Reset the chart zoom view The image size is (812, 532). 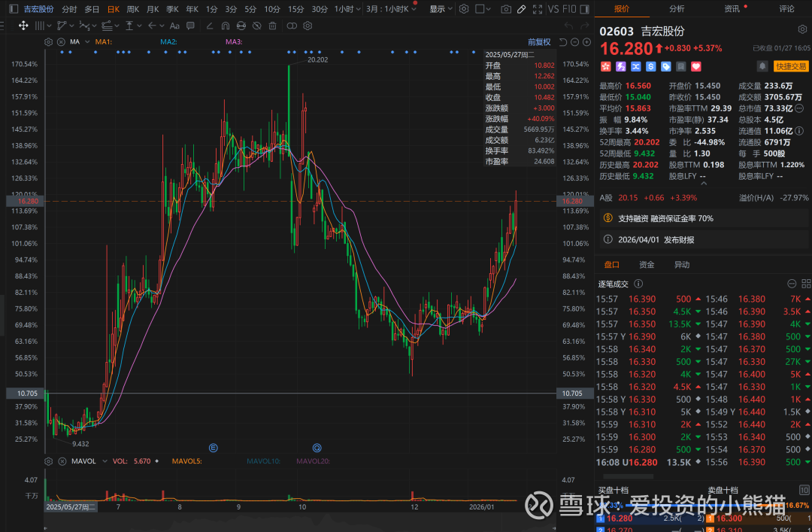point(563,42)
